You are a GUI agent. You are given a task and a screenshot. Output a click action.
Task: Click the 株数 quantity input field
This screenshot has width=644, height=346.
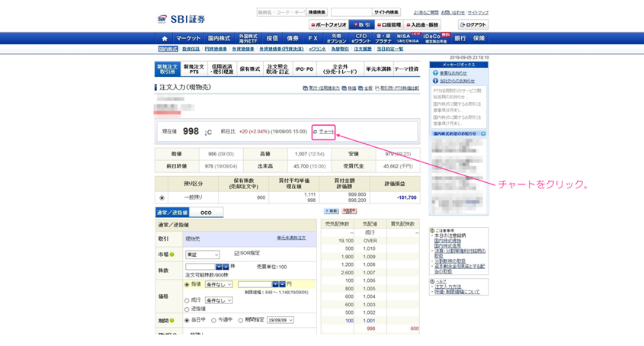point(200,268)
